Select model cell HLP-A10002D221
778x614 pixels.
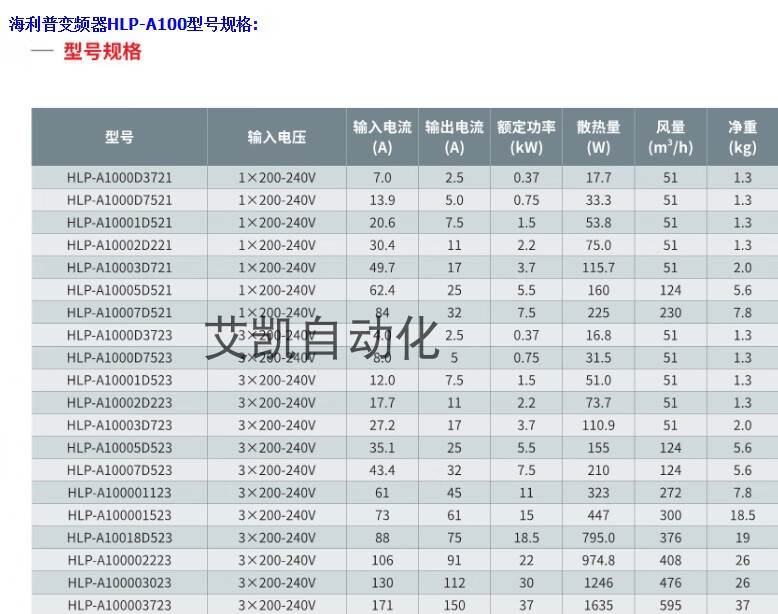(x=119, y=245)
